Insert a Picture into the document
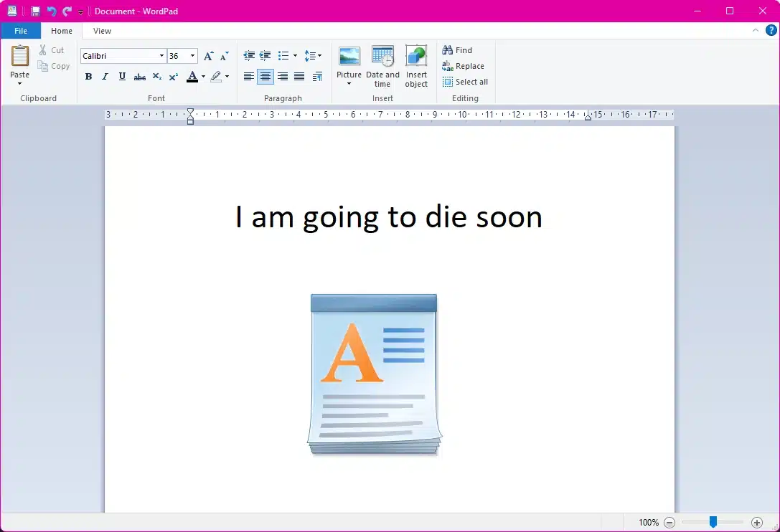 pos(349,57)
